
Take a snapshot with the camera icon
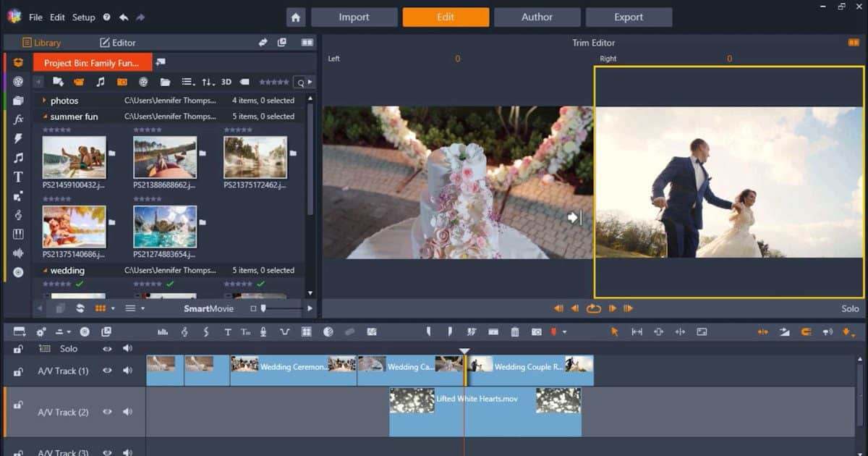(x=537, y=332)
